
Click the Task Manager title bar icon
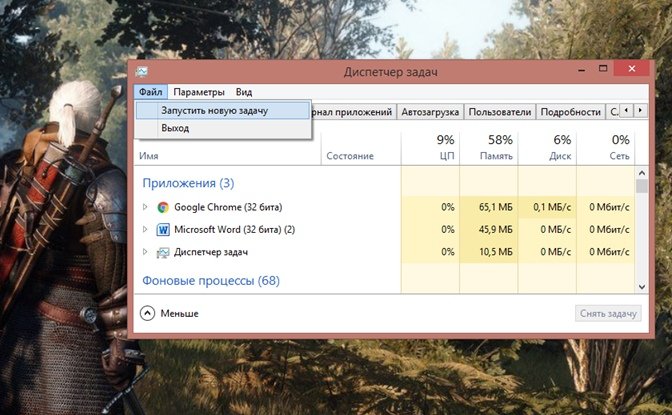point(141,72)
